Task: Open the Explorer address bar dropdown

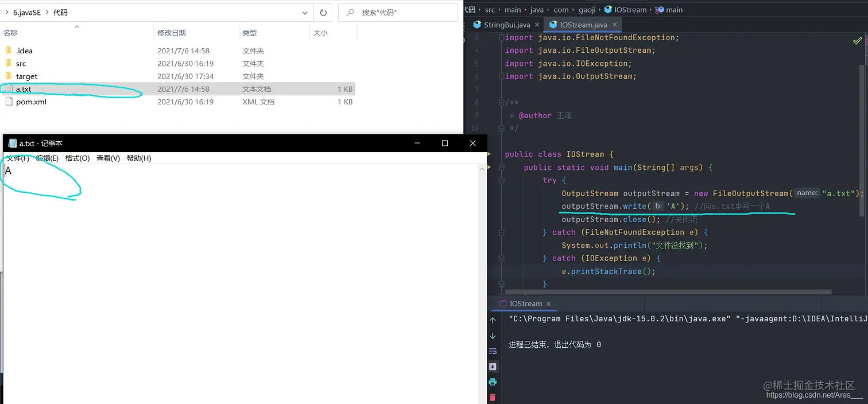Action: 305,11
